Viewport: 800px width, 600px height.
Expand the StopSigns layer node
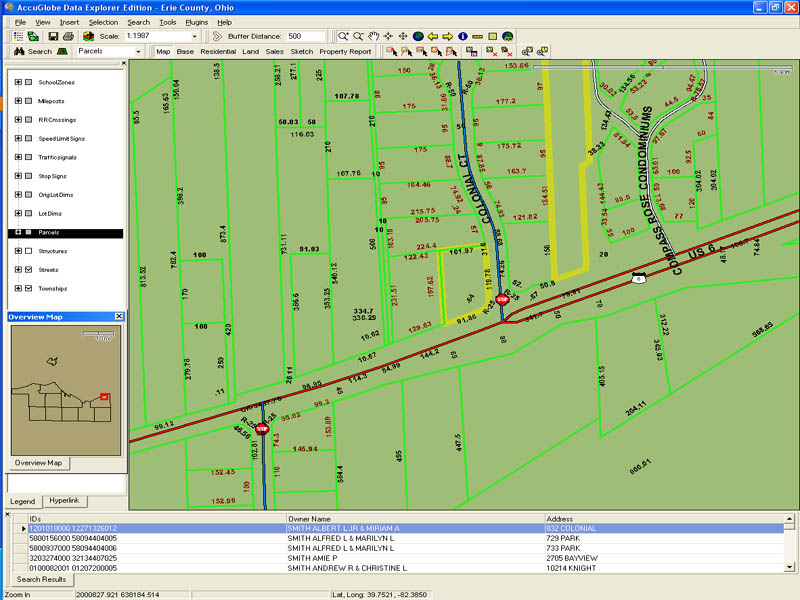pos(18,176)
